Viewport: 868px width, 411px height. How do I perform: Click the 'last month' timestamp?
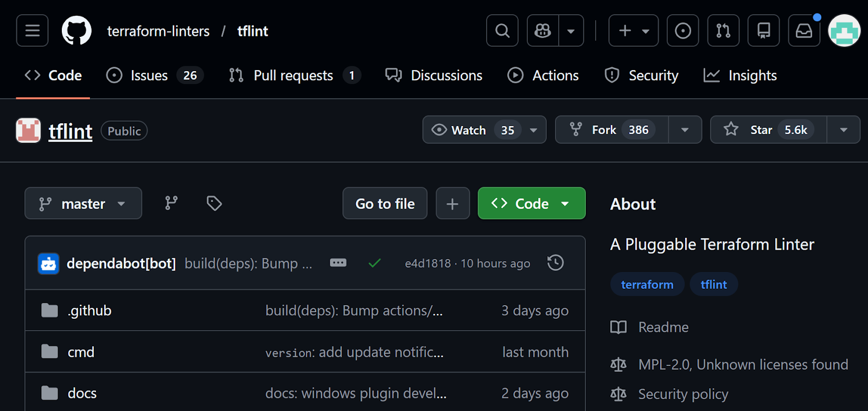(535, 352)
